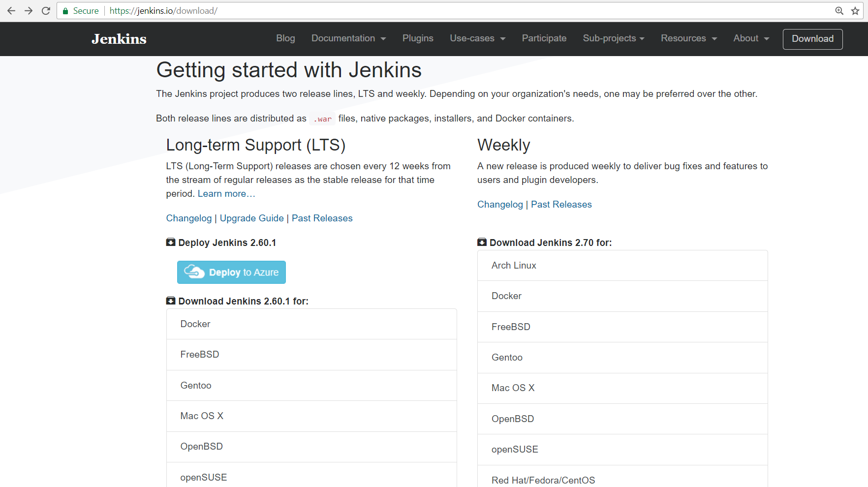Open the Upgrade Guide link
The height and width of the screenshot is (487, 868).
point(252,218)
